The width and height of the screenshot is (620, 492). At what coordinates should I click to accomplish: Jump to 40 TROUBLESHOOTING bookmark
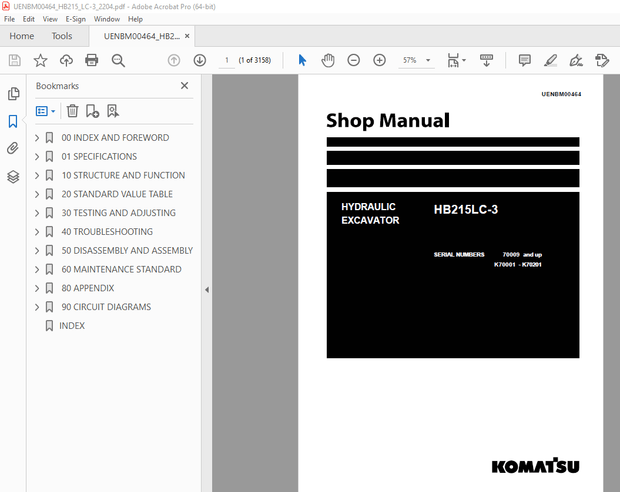(107, 232)
